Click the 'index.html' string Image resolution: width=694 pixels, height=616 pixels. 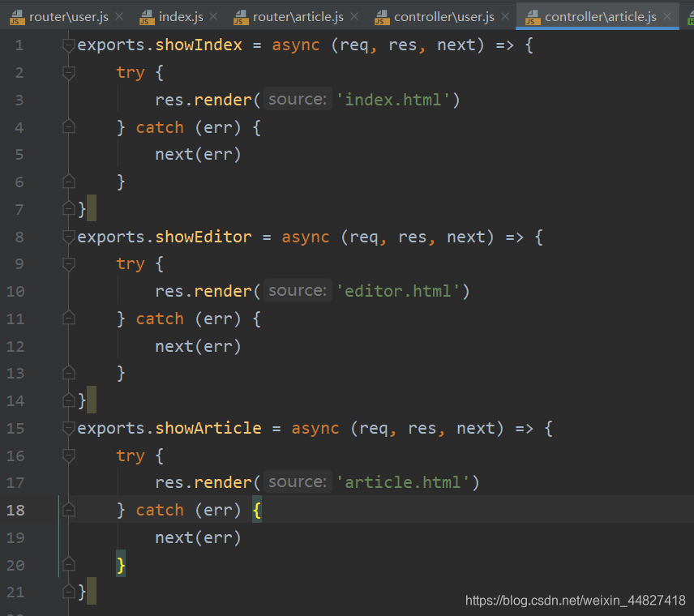pyautogui.click(x=393, y=100)
